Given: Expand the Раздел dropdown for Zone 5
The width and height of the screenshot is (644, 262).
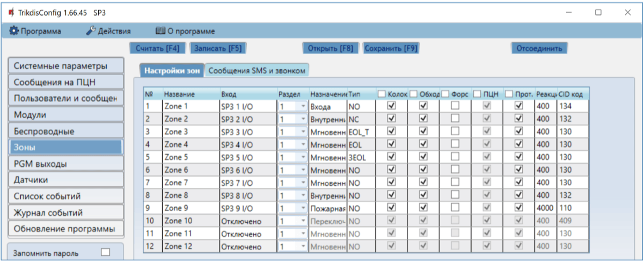Looking at the screenshot, I should pos(303,158).
